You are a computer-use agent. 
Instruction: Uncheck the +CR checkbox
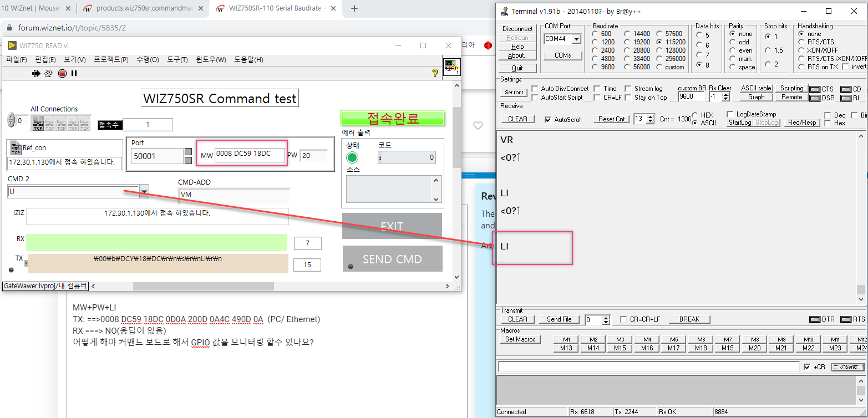coord(807,367)
